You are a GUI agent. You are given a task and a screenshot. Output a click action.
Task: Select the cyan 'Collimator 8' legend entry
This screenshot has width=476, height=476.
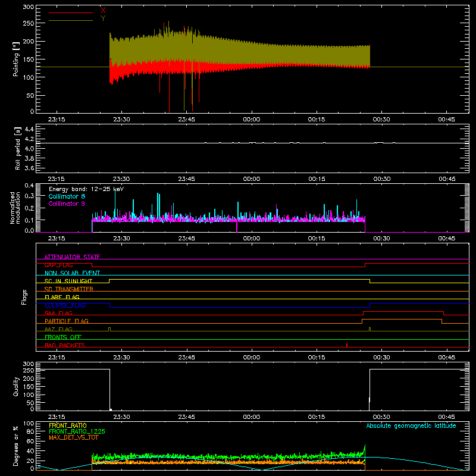pyautogui.click(x=67, y=196)
